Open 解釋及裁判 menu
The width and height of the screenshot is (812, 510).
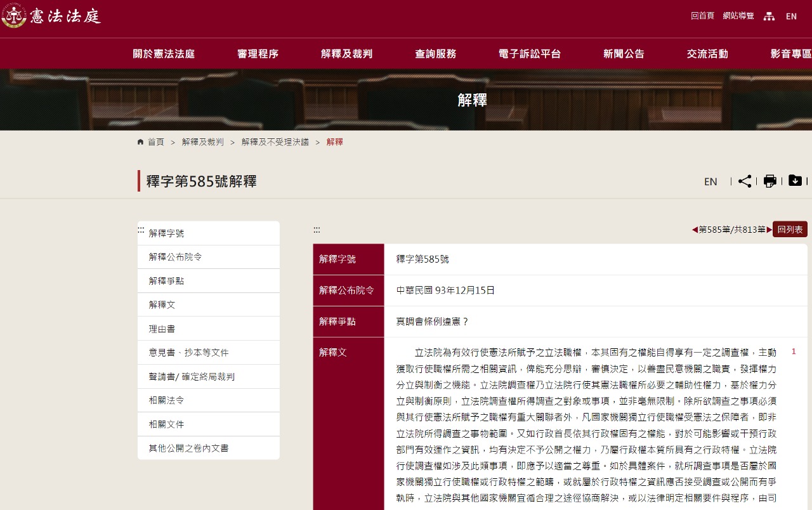(x=346, y=54)
